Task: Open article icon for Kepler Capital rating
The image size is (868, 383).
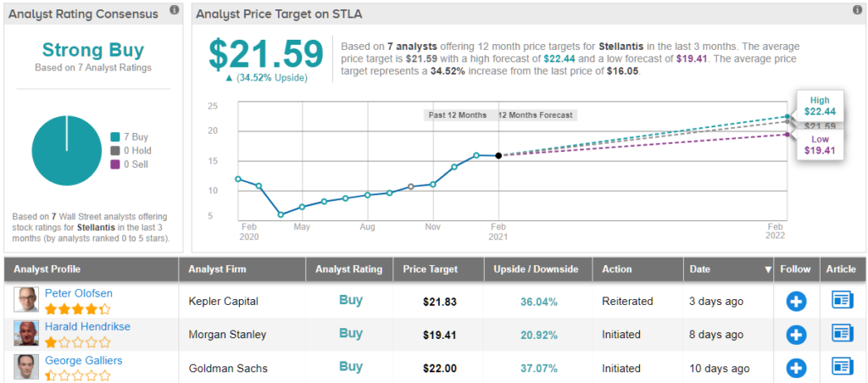Action: (842, 301)
